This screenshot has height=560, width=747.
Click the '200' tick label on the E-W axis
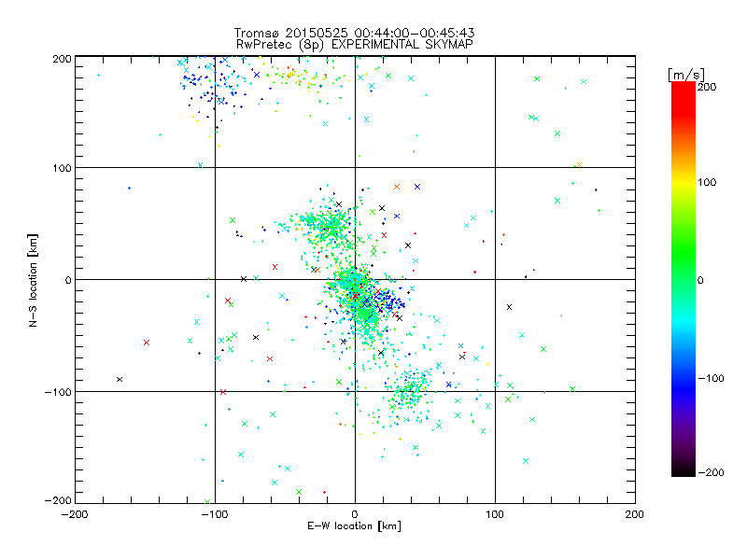point(635,514)
